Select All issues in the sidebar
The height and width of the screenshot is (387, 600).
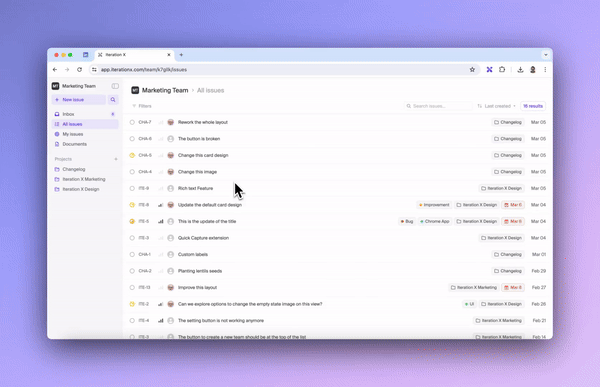coord(85,124)
